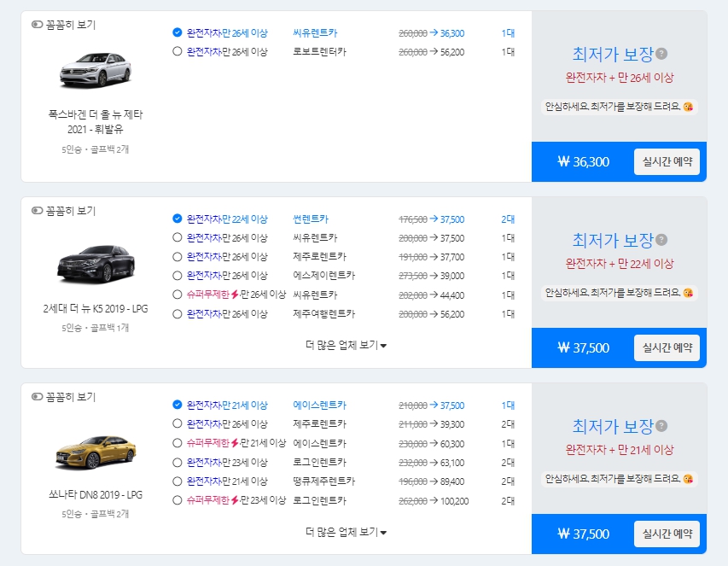The height and width of the screenshot is (566, 728).
Task: Click 에스제이렌트카 company name
Action: click(323, 276)
